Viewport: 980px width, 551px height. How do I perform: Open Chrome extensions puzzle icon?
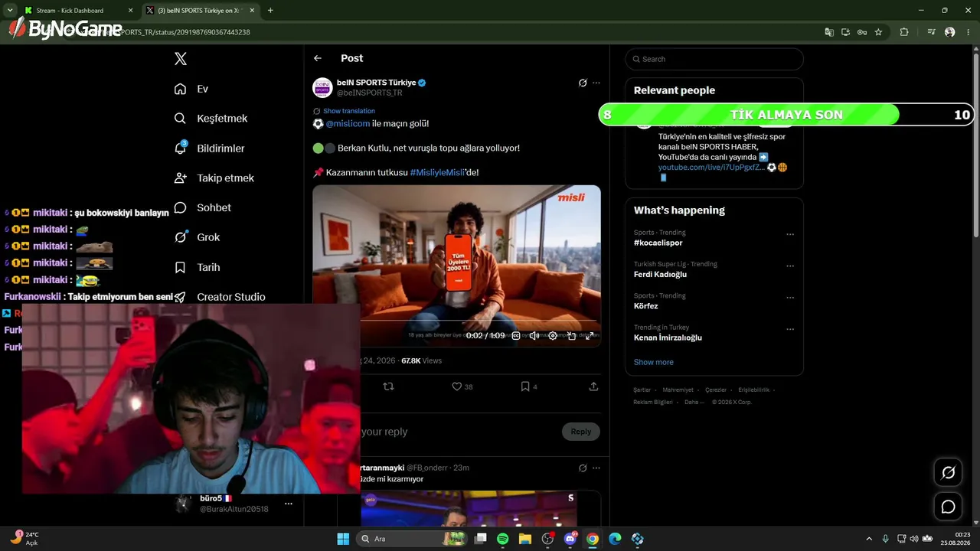coord(904,32)
